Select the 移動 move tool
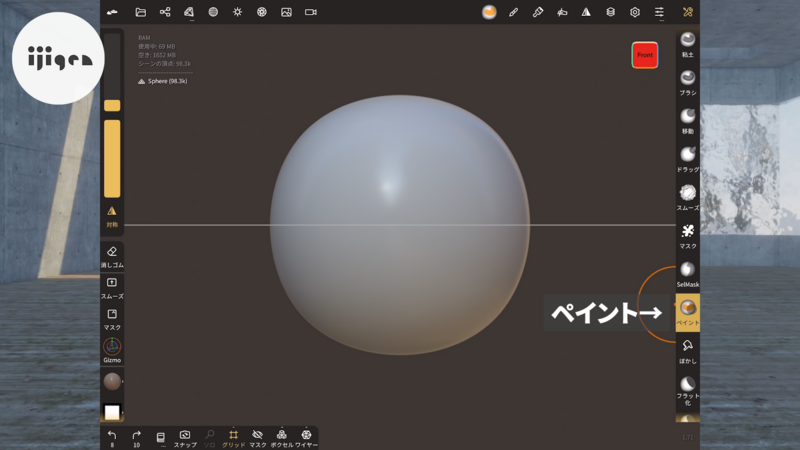Viewport: 800px width, 450px height. pyautogui.click(x=688, y=121)
